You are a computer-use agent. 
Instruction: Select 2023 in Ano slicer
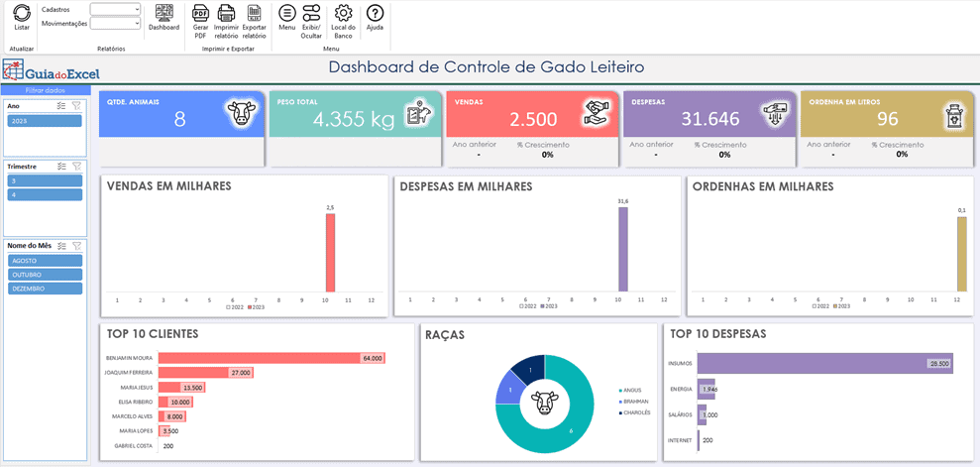point(45,121)
